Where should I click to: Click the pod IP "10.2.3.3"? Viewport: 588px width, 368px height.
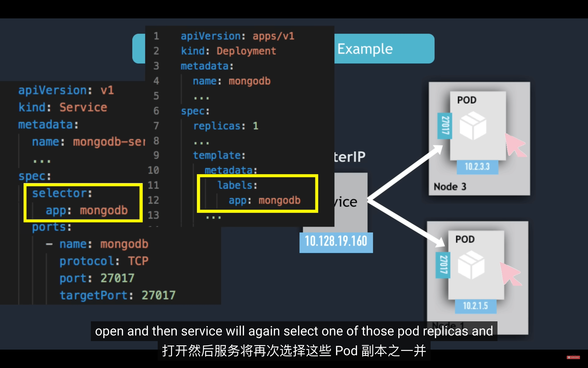click(477, 167)
